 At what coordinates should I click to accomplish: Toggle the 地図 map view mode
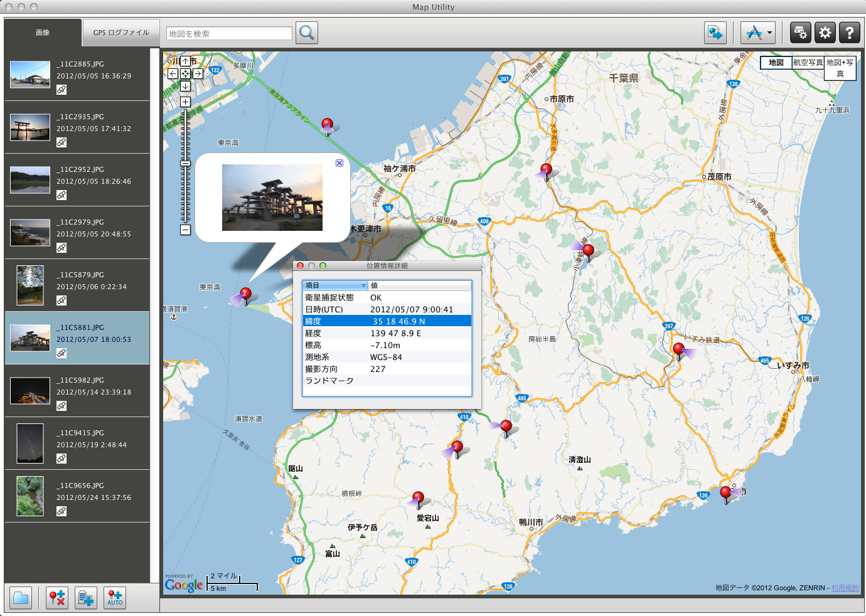[x=776, y=63]
